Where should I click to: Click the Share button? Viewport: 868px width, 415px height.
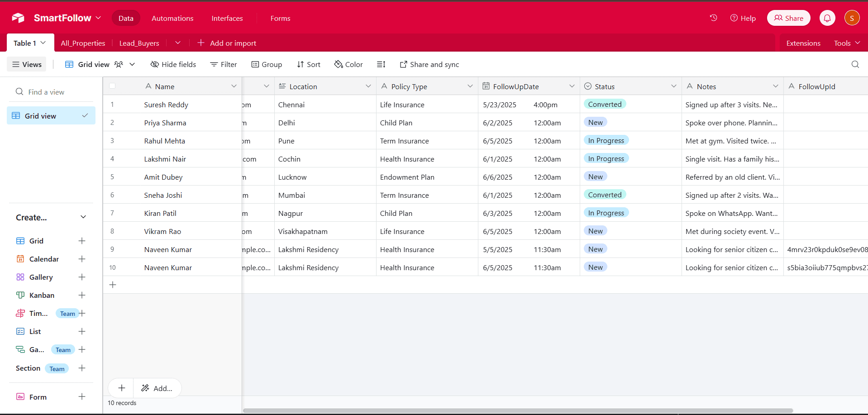(788, 18)
